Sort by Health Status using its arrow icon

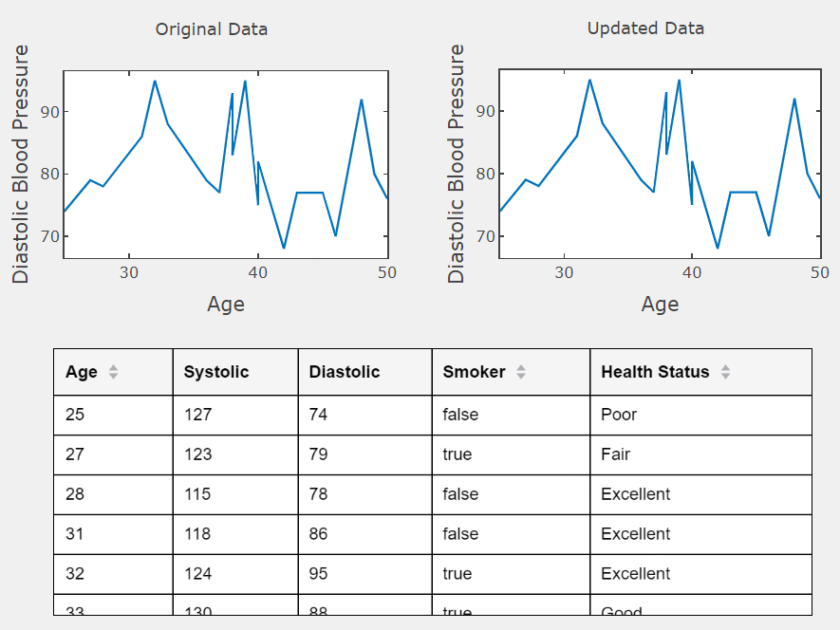[x=725, y=373]
